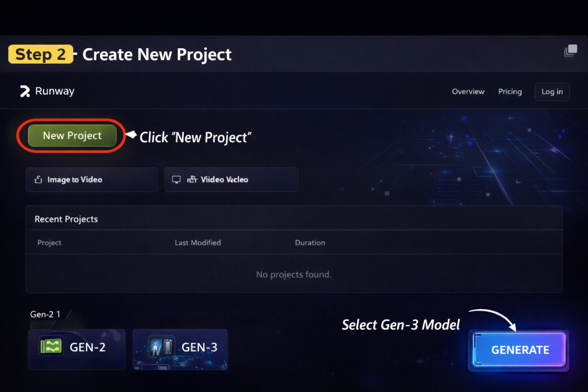The image size is (588, 392).
Task: Click the share icon before Viideo Vecleo
Action: click(192, 180)
